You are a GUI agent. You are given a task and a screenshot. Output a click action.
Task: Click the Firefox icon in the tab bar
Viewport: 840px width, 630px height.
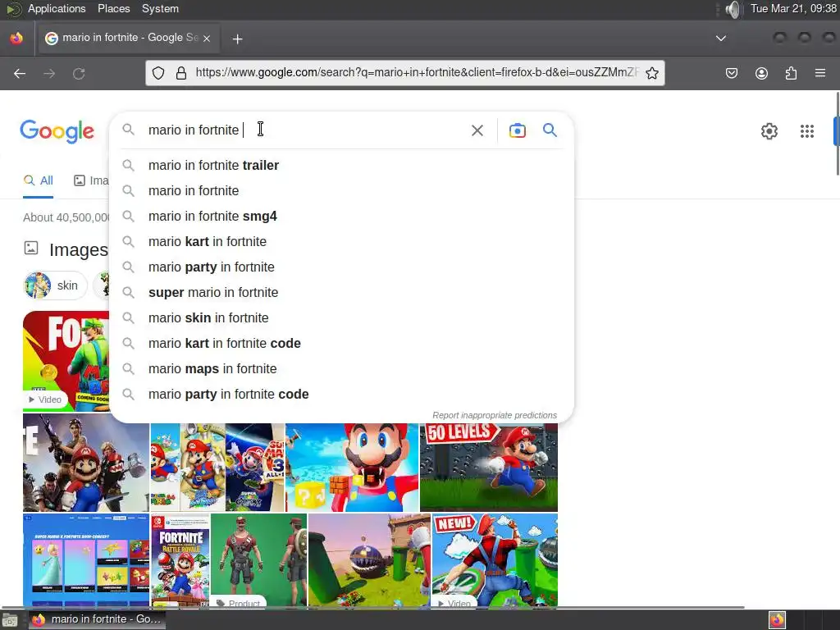[16, 38]
